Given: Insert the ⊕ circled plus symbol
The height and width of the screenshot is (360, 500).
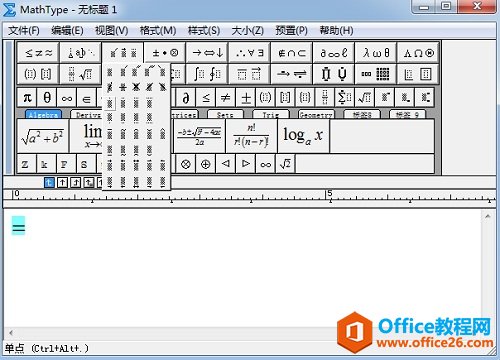Looking at the screenshot, I should [206, 164].
